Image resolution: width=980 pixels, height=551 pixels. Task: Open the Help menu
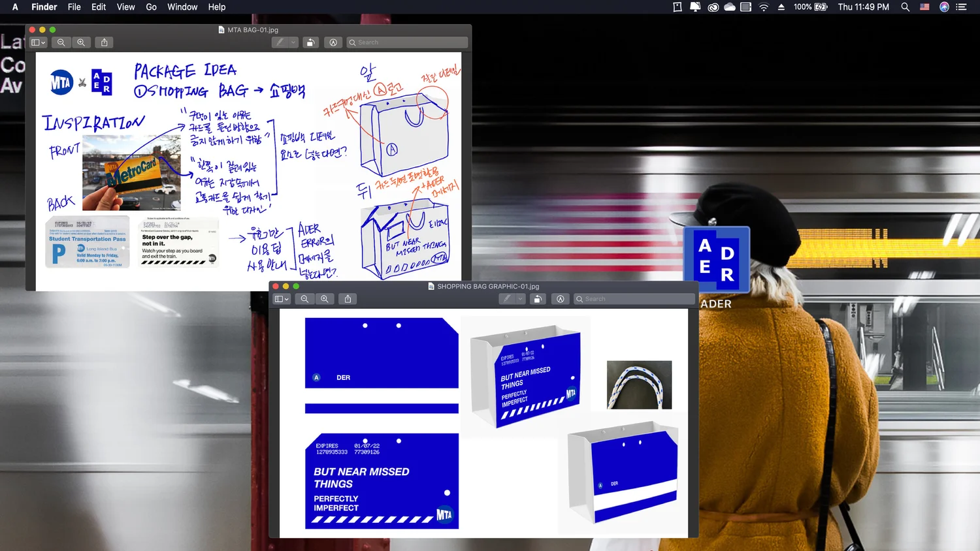[217, 7]
